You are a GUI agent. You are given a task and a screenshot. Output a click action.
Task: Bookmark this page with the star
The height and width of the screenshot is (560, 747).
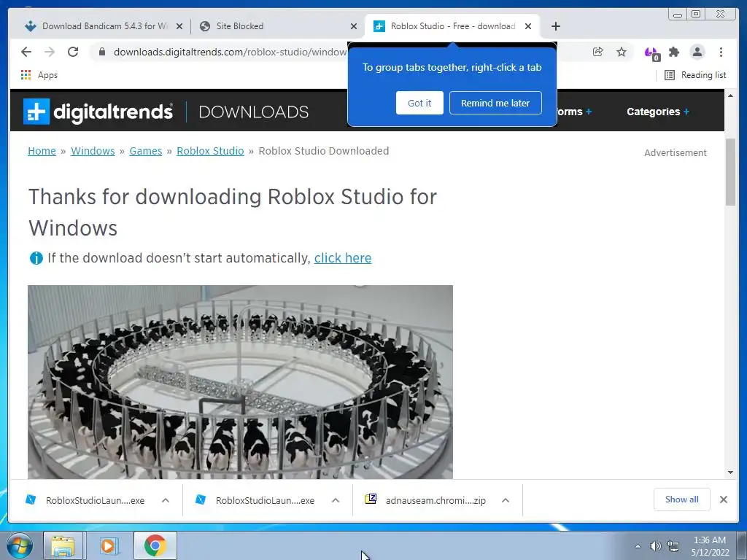tap(622, 52)
